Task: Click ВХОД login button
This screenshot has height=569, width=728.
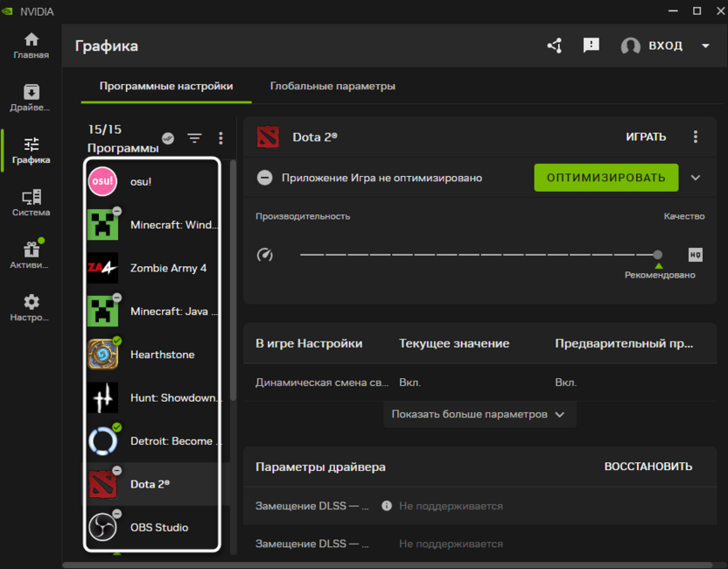Action: pyautogui.click(x=665, y=46)
